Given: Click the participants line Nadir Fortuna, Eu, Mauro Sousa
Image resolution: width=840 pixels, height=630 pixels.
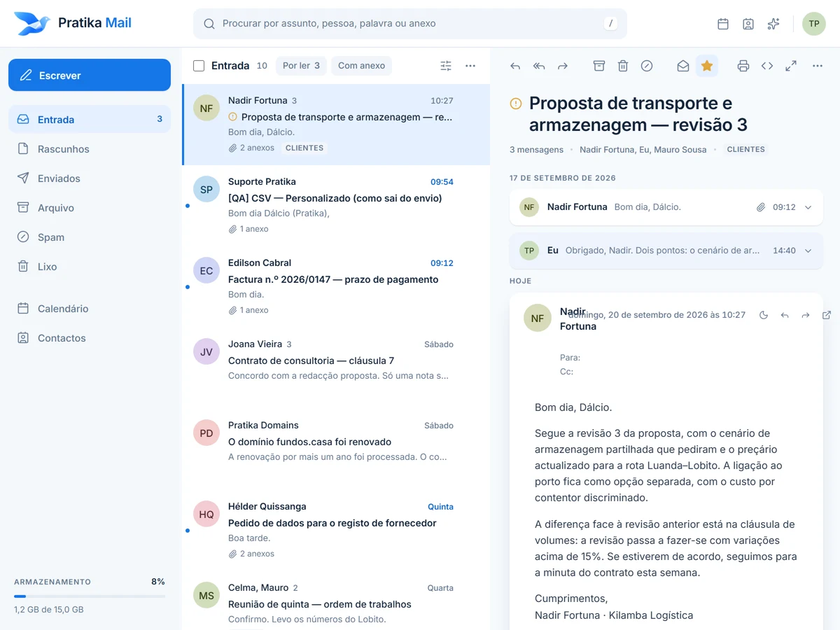Looking at the screenshot, I should [x=643, y=150].
